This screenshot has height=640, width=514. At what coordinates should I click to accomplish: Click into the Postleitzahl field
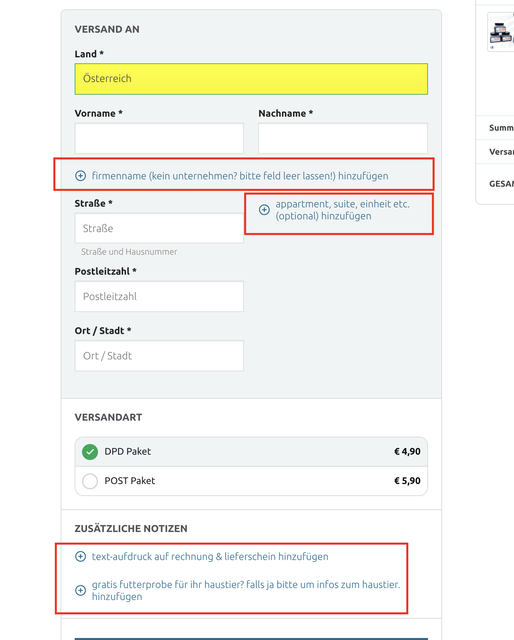coord(159,296)
